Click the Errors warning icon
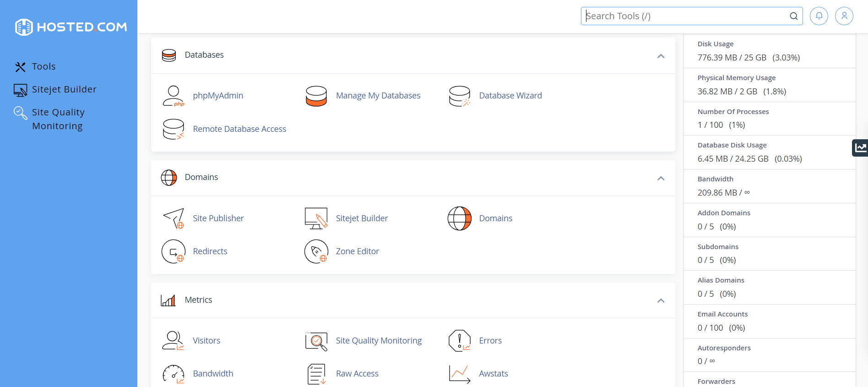 pos(460,341)
